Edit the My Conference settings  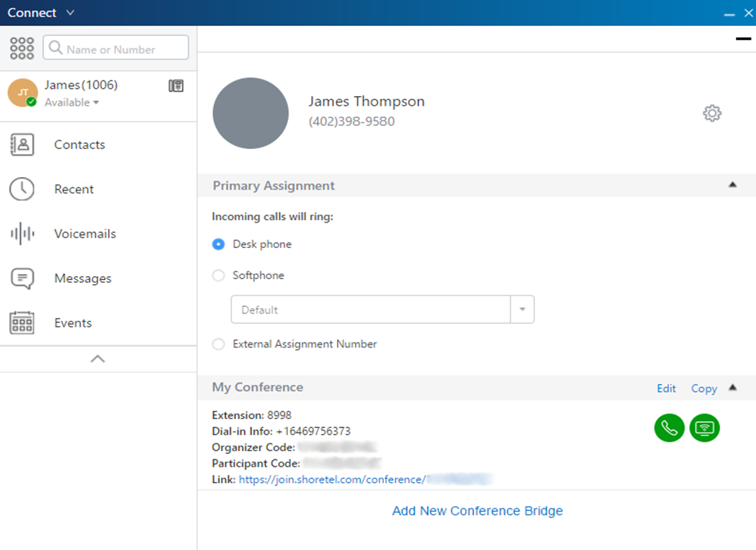click(666, 388)
